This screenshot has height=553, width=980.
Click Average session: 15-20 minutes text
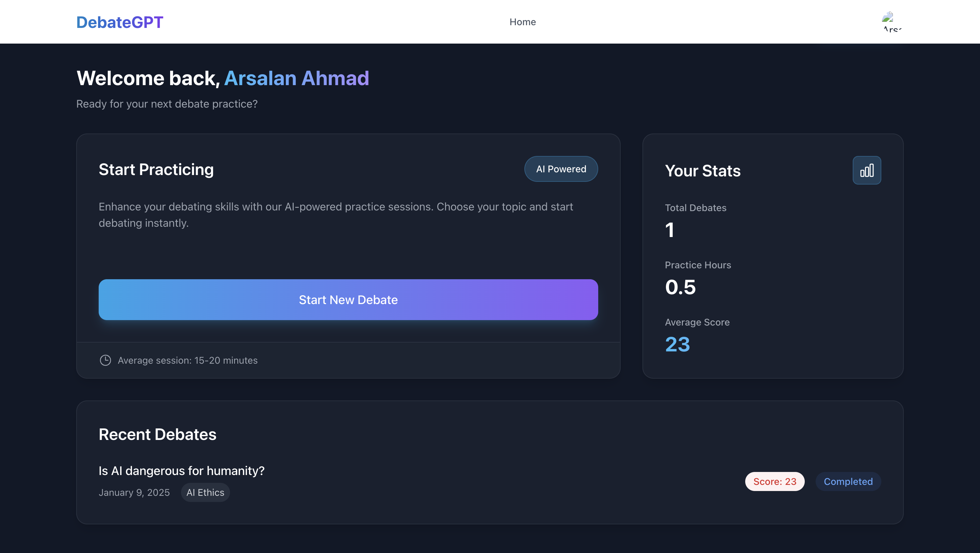coord(187,360)
